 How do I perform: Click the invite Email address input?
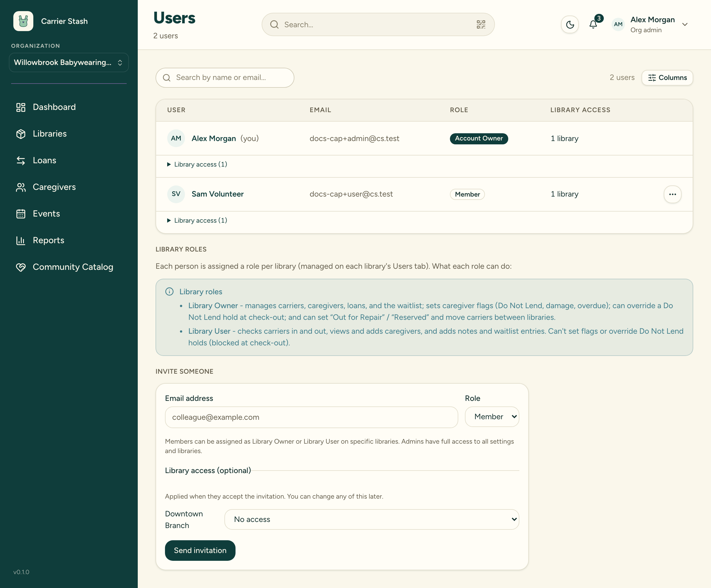312,417
